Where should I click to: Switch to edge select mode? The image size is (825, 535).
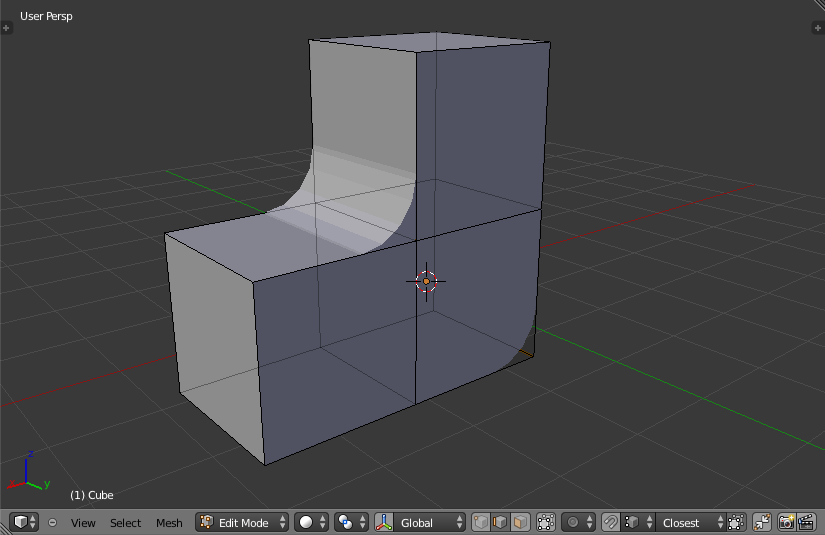click(x=500, y=522)
